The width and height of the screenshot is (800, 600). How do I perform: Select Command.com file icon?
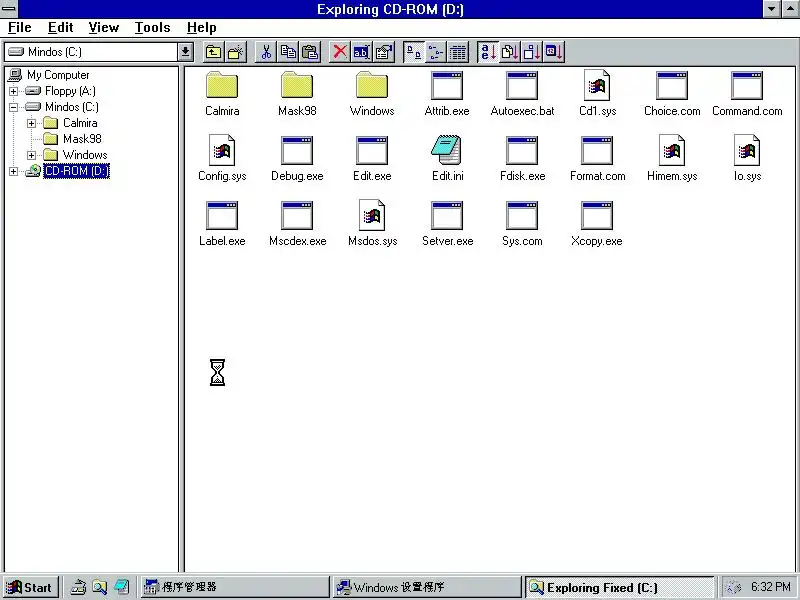747,94
